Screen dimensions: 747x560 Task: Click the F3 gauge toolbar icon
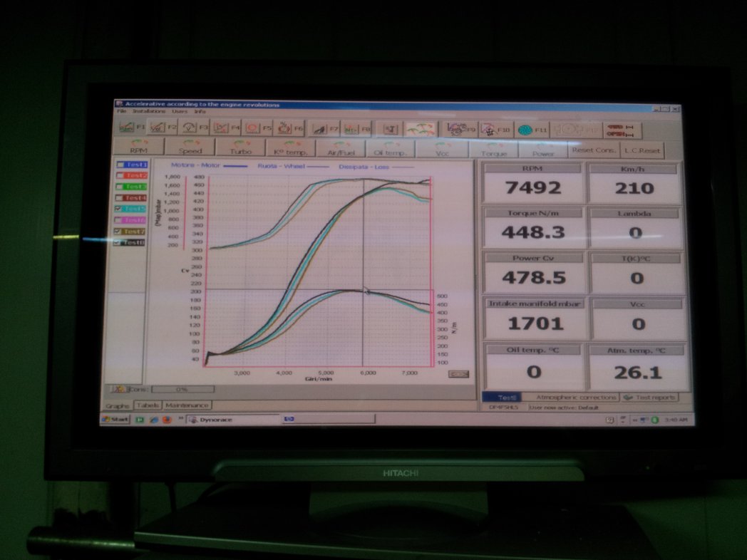(x=190, y=128)
